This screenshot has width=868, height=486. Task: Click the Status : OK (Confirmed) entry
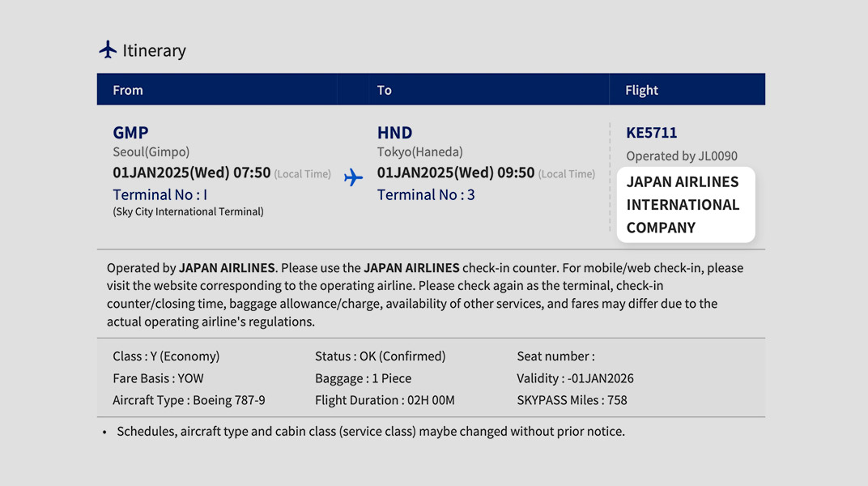coord(380,356)
